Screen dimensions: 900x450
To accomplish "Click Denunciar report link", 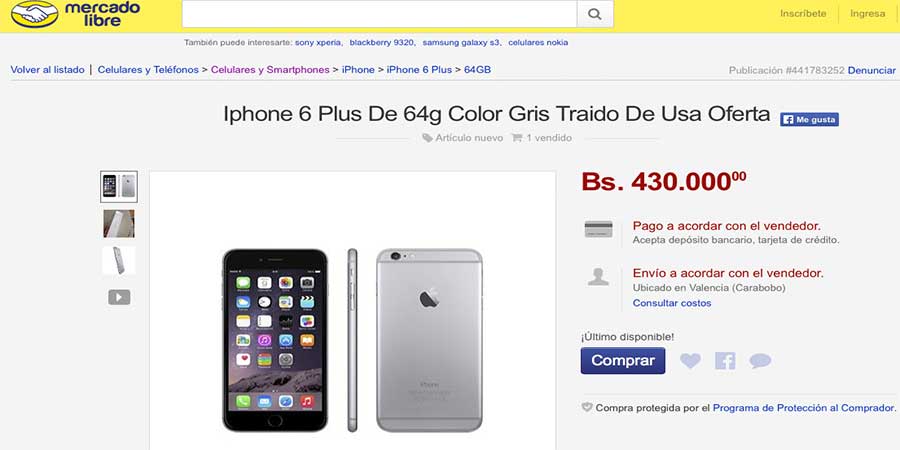I will coord(871,71).
